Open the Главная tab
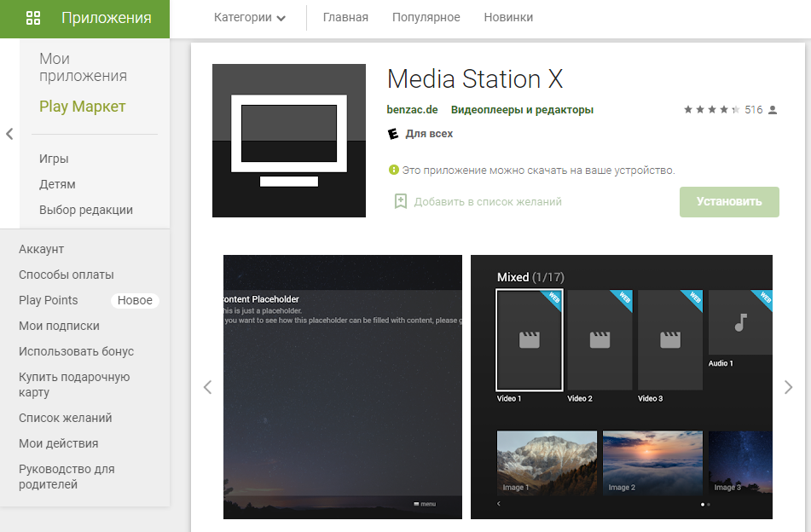 pyautogui.click(x=345, y=18)
